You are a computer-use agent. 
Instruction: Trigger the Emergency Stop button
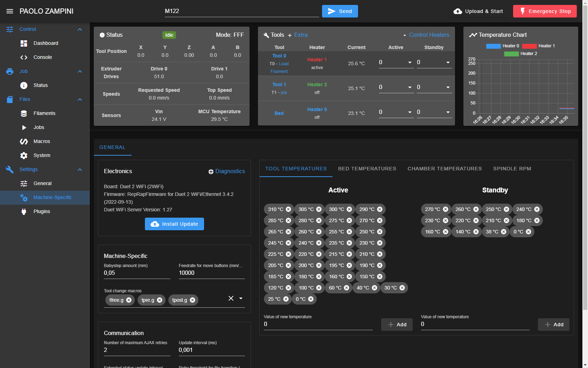pyautogui.click(x=545, y=11)
